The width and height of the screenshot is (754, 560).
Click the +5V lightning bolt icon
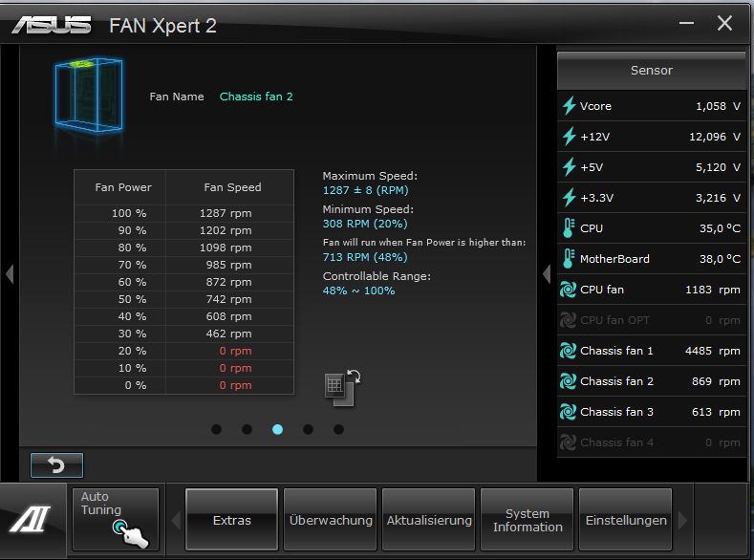tap(569, 167)
